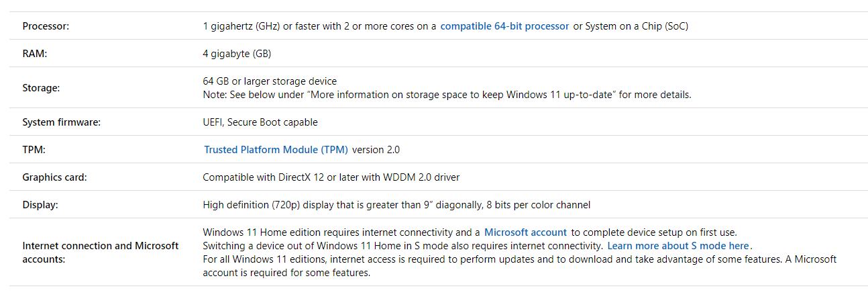This screenshot has height=305, width=868.
Task: Click the 1 gigahertz (GHz) or faster text
Action: tap(319, 26)
